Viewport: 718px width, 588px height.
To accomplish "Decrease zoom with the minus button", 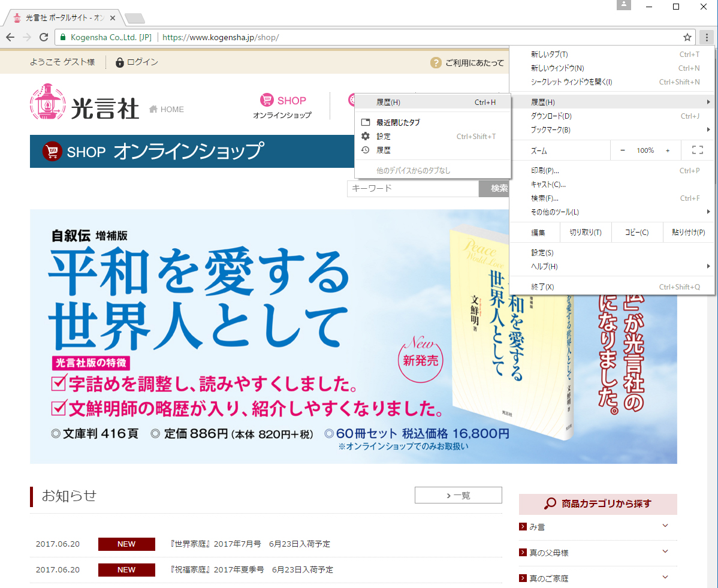I will (x=622, y=150).
